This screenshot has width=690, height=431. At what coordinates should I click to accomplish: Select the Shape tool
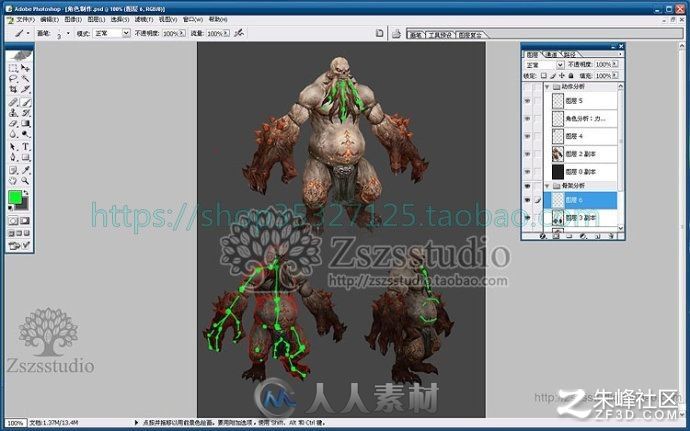pyautogui.click(x=26, y=157)
